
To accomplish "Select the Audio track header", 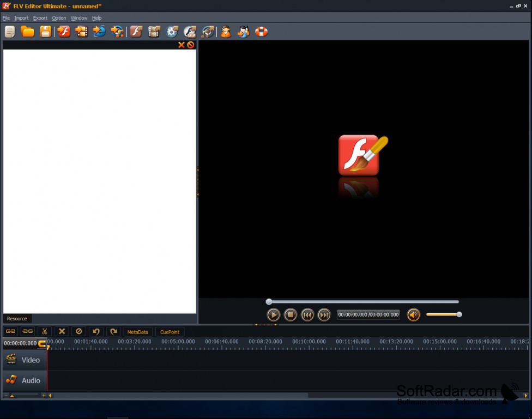I will pos(25,380).
